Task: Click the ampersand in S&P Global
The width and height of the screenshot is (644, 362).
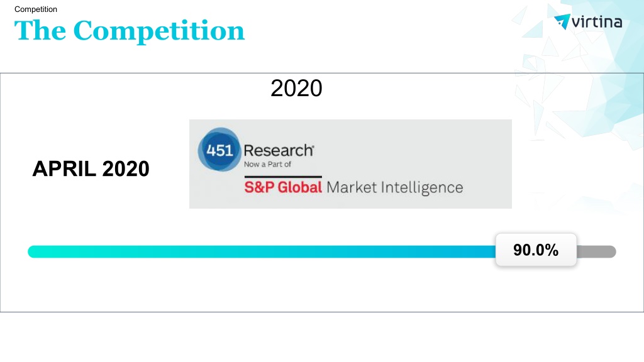Action: 258,187
